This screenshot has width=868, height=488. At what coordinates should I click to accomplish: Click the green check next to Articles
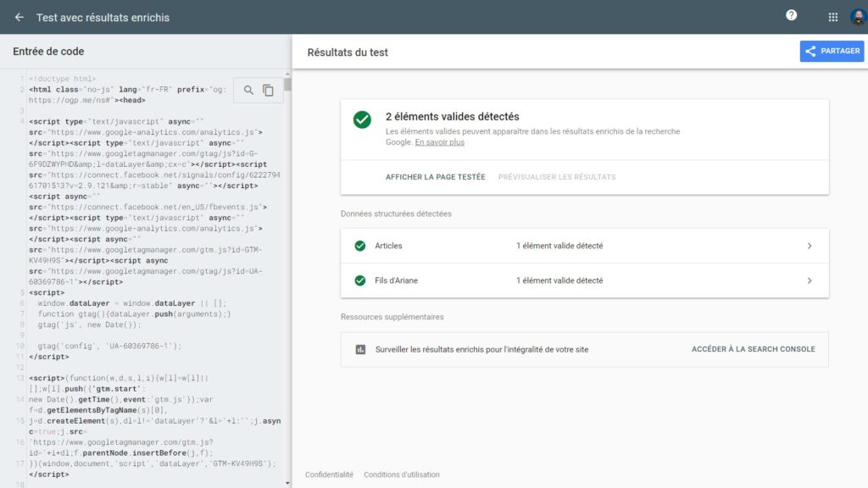(359, 246)
